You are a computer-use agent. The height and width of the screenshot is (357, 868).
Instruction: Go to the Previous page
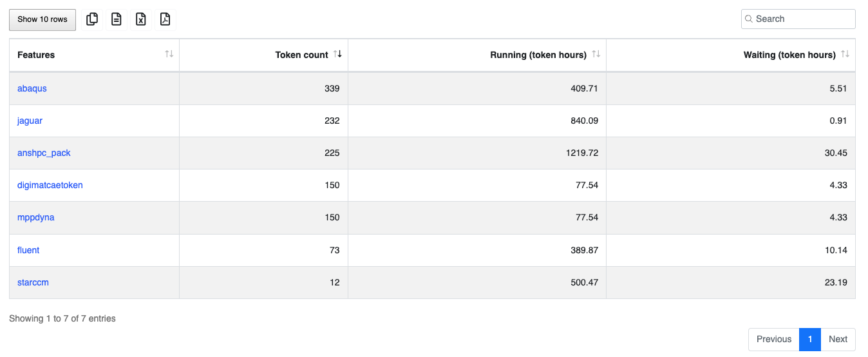pyautogui.click(x=773, y=339)
